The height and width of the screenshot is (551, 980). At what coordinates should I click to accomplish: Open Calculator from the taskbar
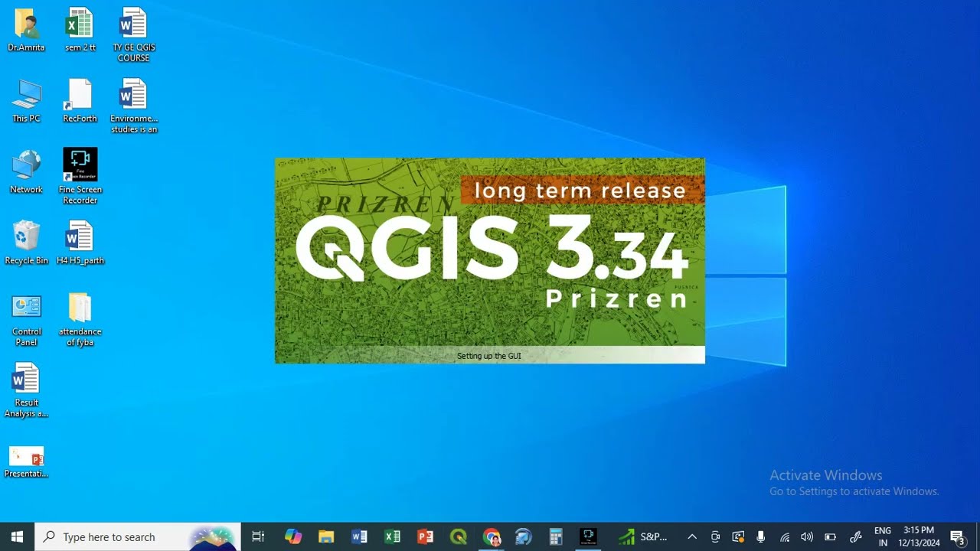pyautogui.click(x=556, y=536)
